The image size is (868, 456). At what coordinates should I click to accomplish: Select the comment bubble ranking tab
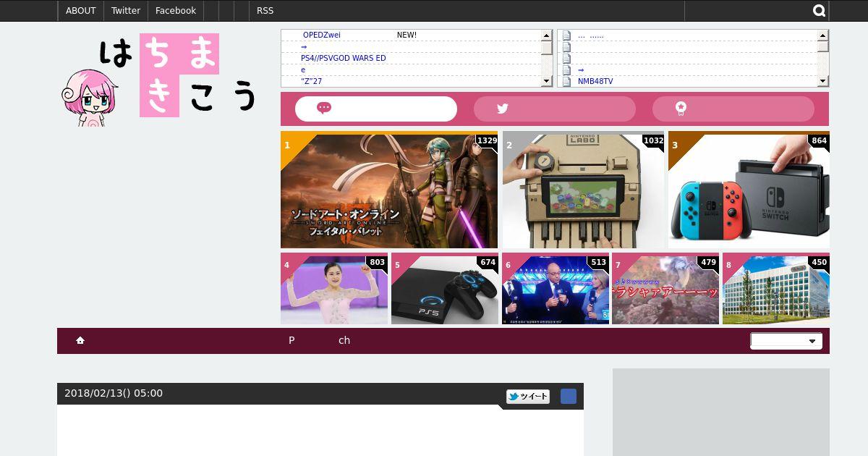pyautogui.click(x=376, y=109)
